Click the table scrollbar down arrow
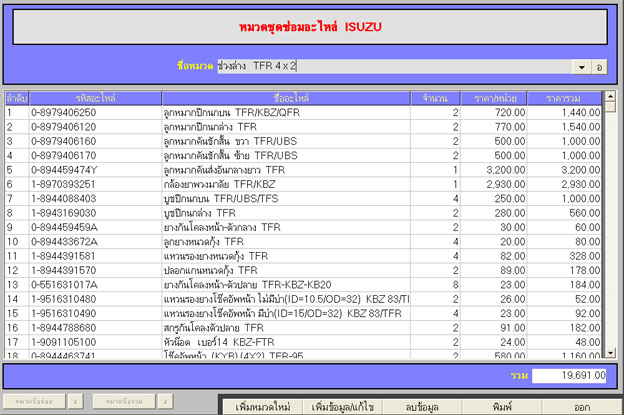The width and height of the screenshot is (624, 415). [610, 353]
